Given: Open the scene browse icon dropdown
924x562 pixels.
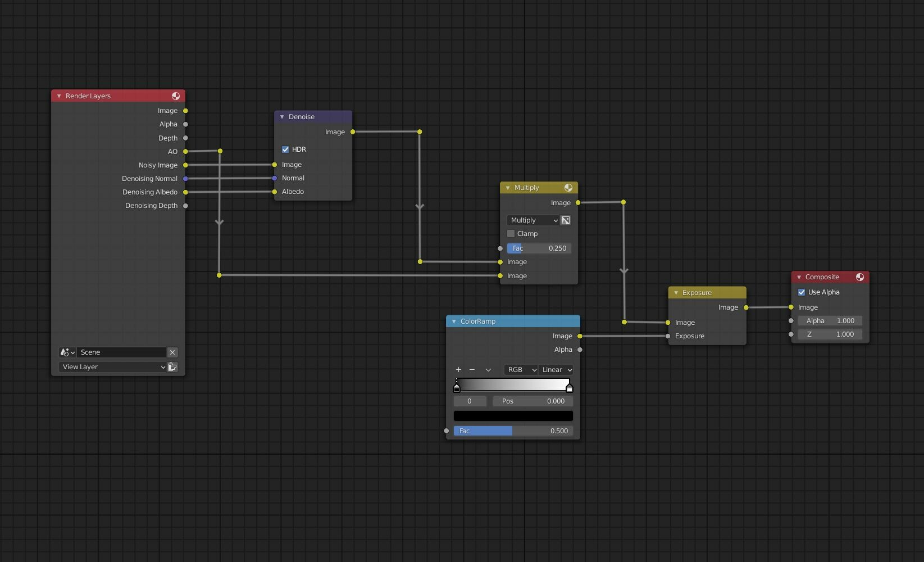Looking at the screenshot, I should [x=67, y=352].
